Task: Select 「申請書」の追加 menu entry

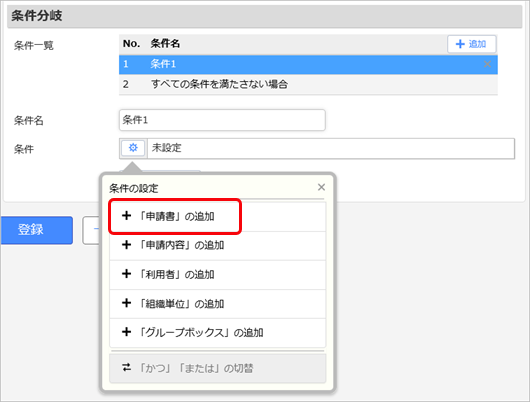Action: coord(218,217)
